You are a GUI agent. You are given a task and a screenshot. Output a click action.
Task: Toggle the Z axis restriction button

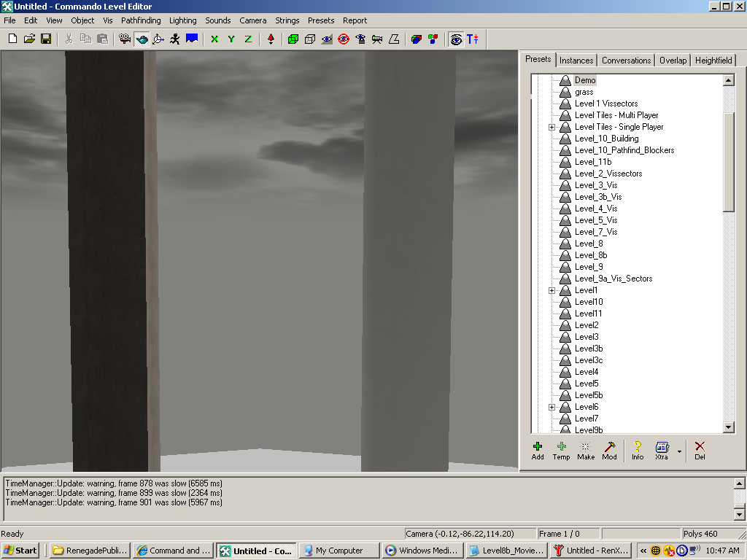(248, 39)
